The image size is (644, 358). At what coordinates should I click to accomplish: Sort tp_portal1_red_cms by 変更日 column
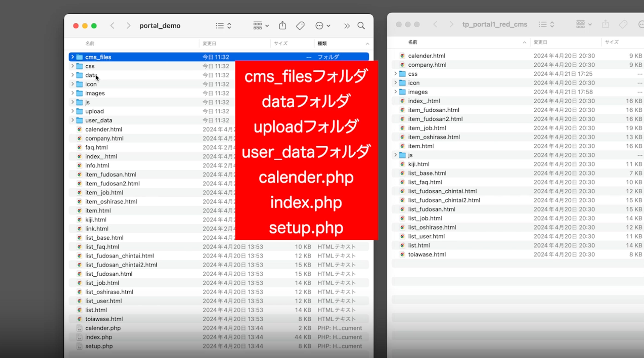(541, 42)
